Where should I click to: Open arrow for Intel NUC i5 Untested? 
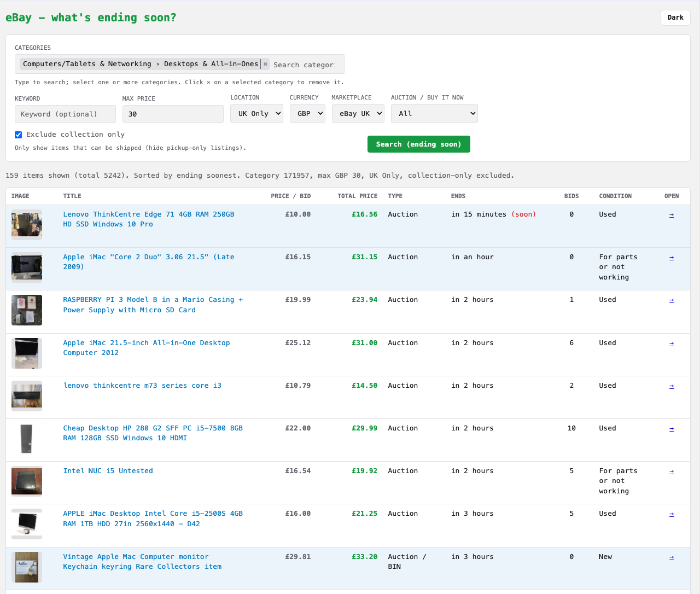[671, 471]
